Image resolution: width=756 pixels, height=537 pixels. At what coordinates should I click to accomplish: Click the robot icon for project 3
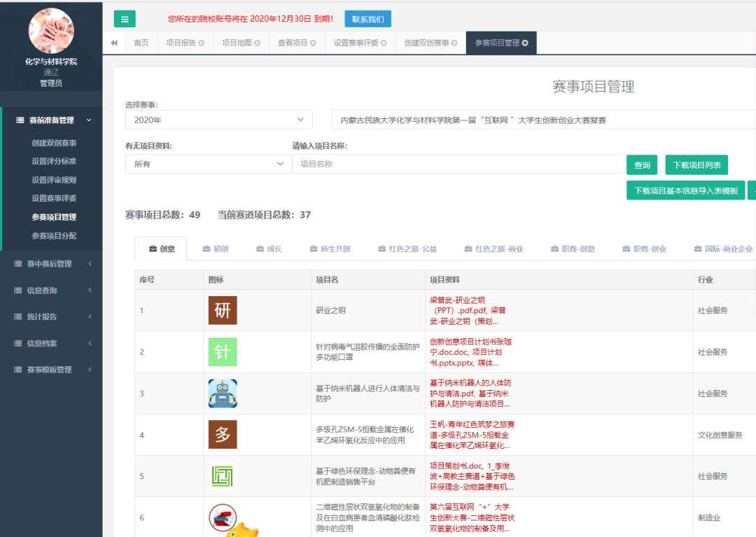click(x=223, y=393)
